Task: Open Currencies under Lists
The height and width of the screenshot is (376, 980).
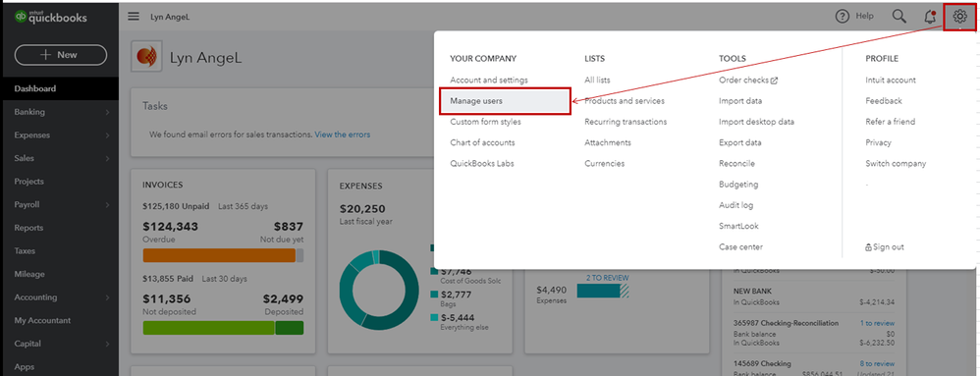Action: pyautogui.click(x=604, y=164)
